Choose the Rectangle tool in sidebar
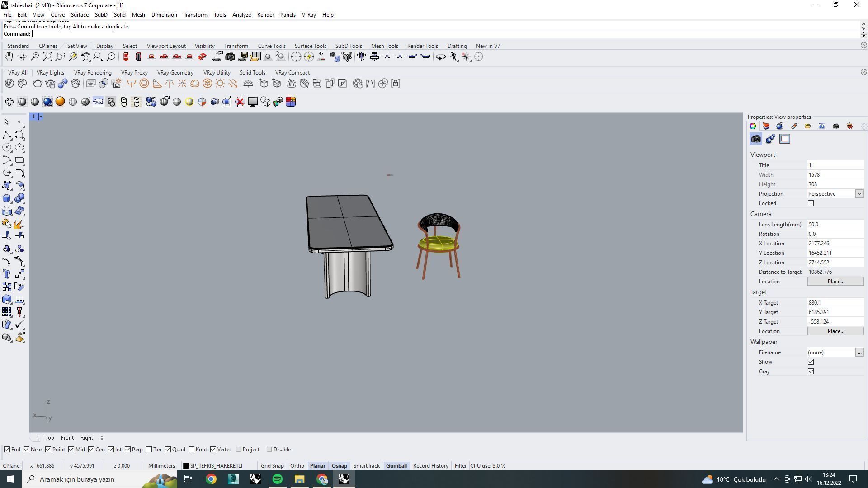 tap(19, 160)
